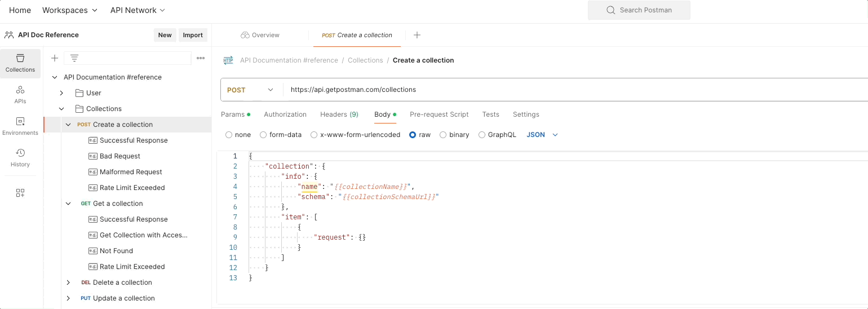Click the HTTP request icon in breadcrumb
The image size is (868, 309).
(228, 60)
